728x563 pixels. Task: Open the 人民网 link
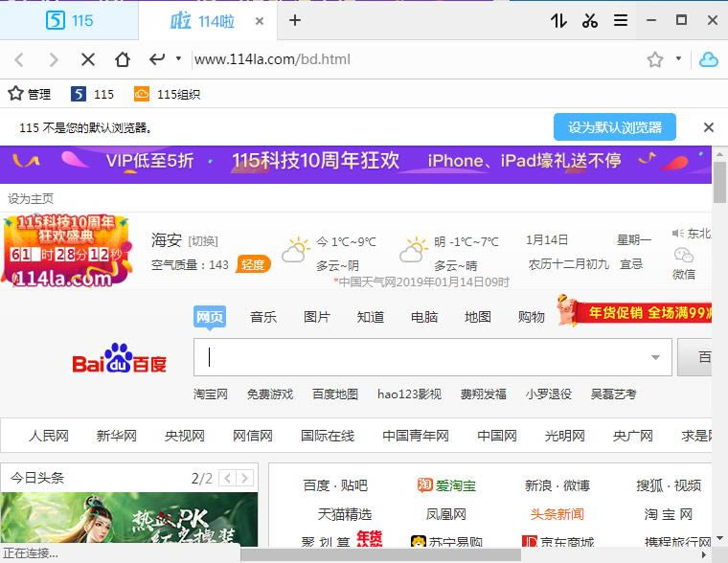(x=49, y=436)
